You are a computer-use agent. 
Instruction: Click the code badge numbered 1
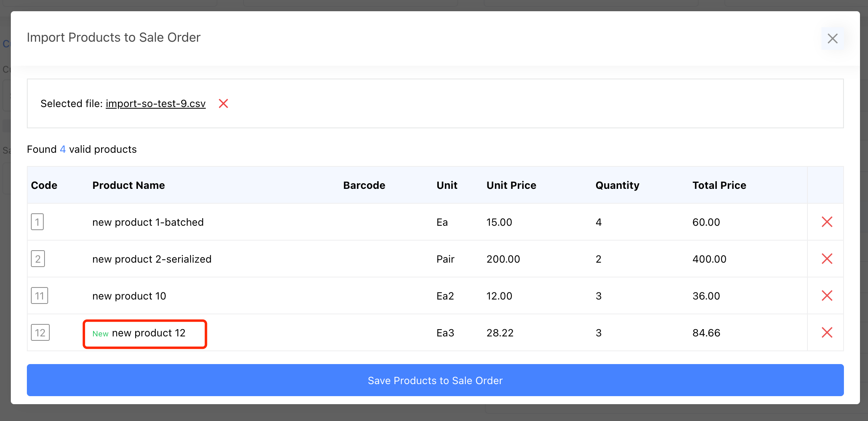pyautogui.click(x=37, y=222)
